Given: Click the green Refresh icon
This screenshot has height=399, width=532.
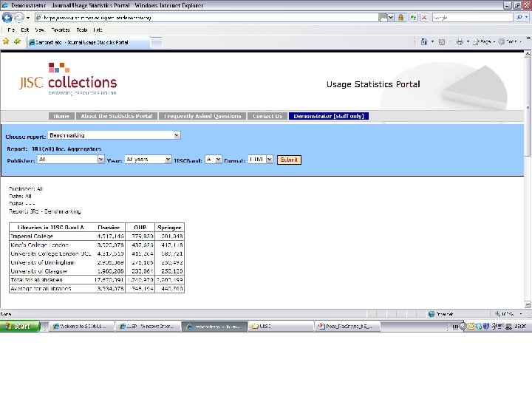Looking at the screenshot, I should click(x=413, y=18).
